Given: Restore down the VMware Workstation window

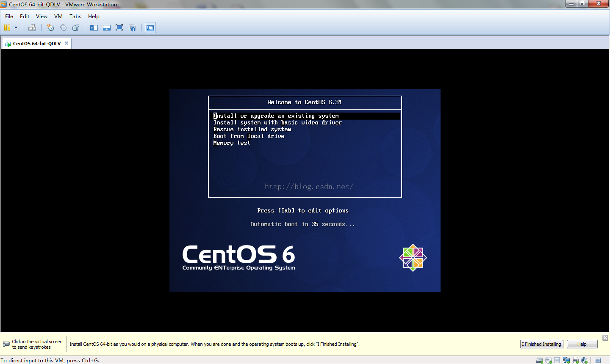Looking at the screenshot, I should pos(582,3).
